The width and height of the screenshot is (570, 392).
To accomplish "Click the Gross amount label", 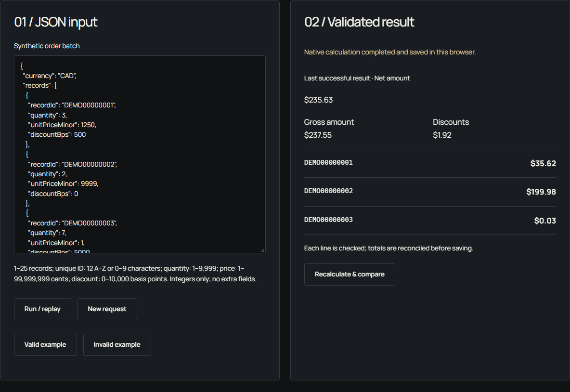I will tap(329, 122).
